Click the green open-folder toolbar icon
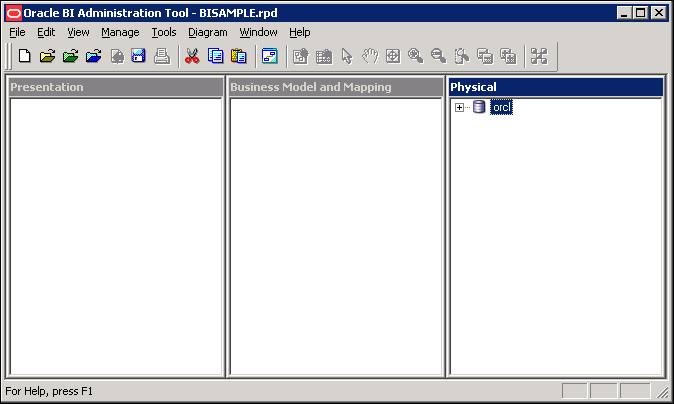 [70, 56]
